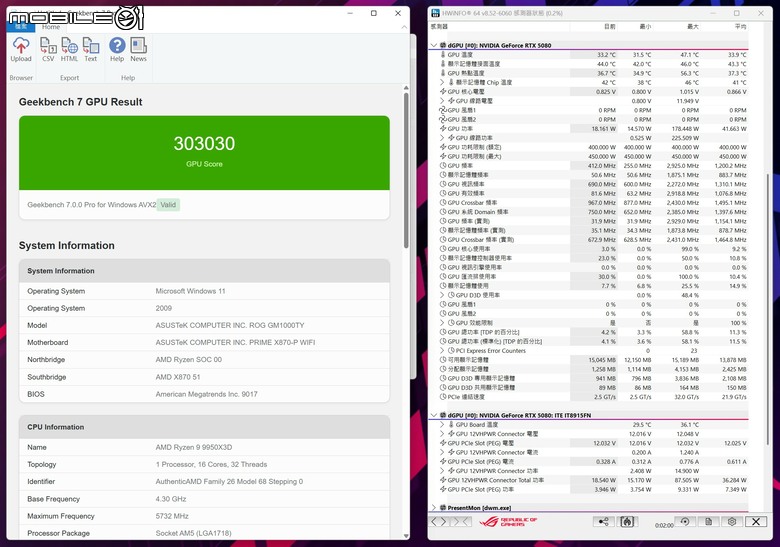This screenshot has height=547, width=780.
Task: Click the PRIME X870-P WIFI motherboard value
Action: point(235,342)
